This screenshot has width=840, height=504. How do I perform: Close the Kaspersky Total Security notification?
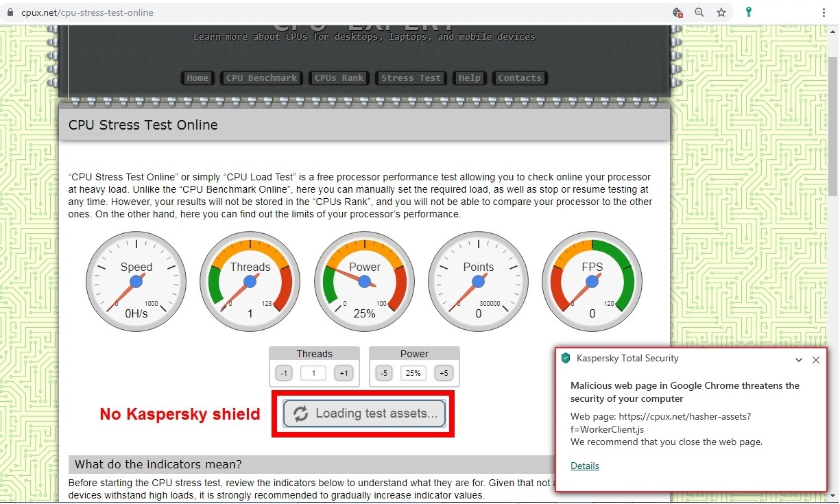pos(816,360)
